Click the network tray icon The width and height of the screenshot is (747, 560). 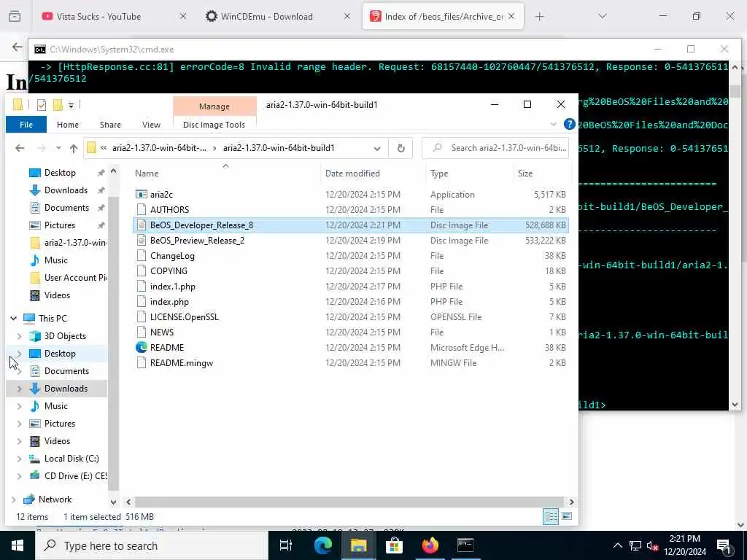click(x=635, y=545)
